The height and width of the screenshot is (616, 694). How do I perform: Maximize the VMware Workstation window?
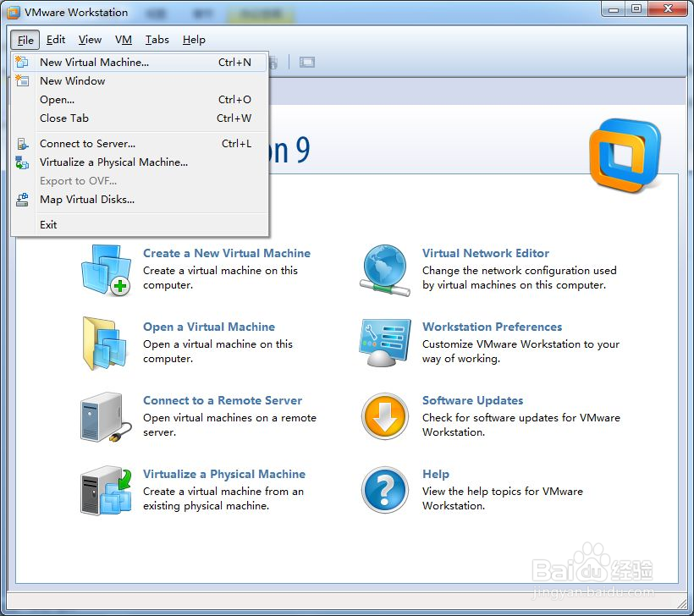(636, 9)
